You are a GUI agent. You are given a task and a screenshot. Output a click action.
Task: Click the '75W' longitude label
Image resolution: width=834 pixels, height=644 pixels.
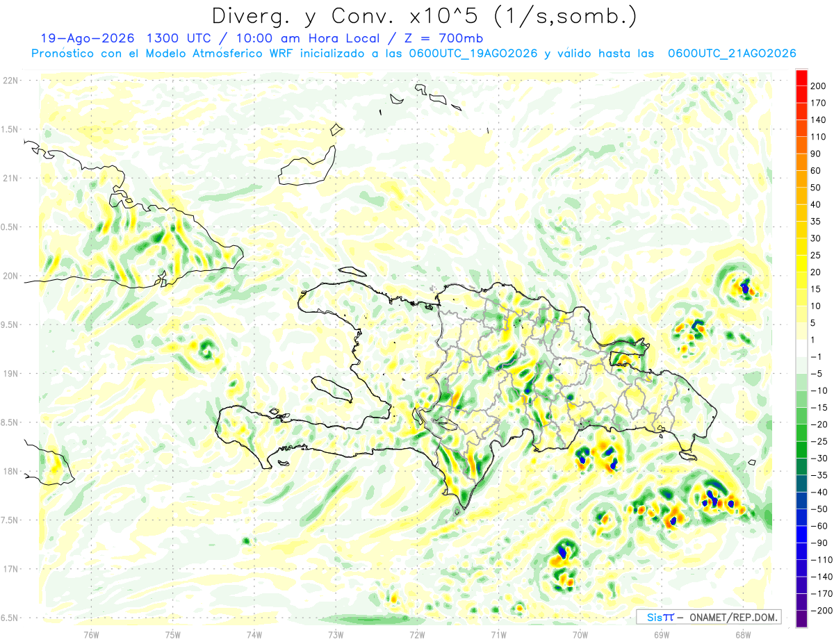[x=172, y=634]
